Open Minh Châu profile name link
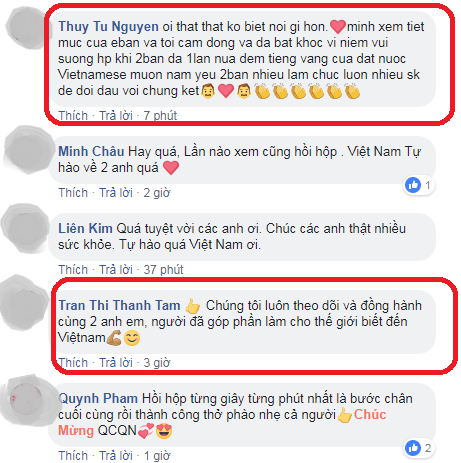 91,152
